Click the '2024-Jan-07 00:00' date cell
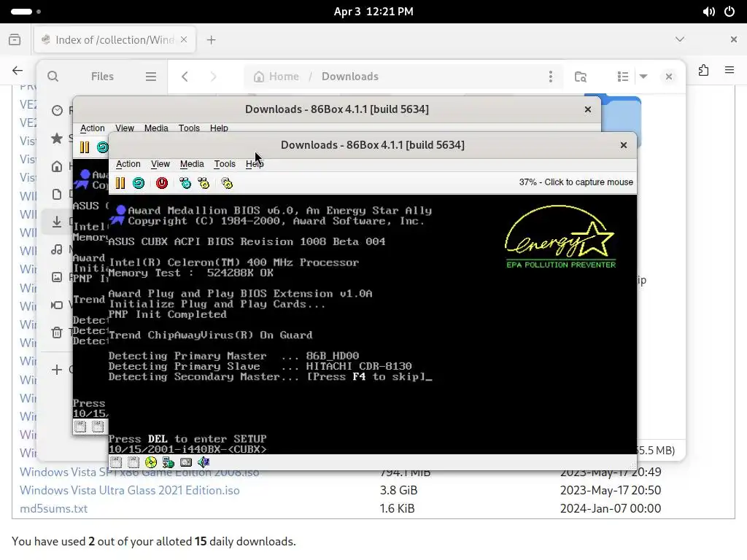747x560 pixels. (x=611, y=508)
